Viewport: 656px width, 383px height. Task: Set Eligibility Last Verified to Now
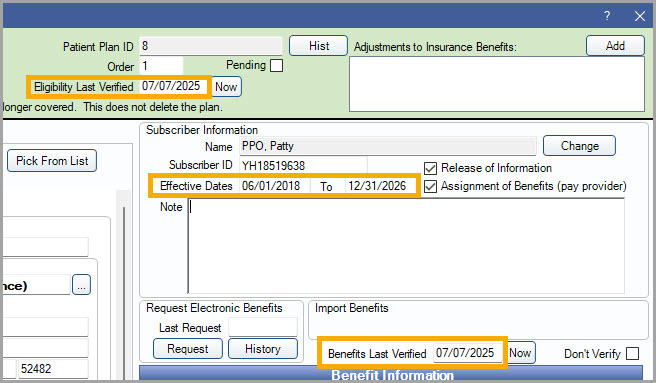(226, 87)
